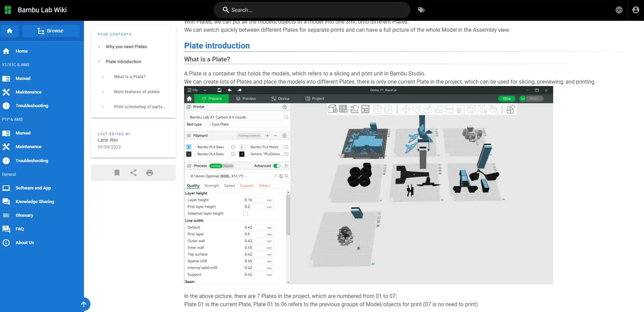Click the reset preset orange arrow icon

click(x=276, y=176)
